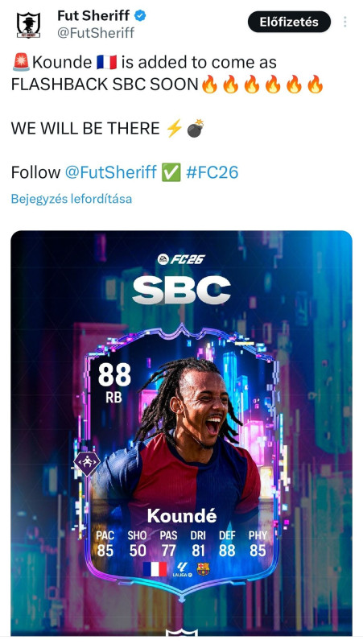Click the blue verified badge
This screenshot has width=363, height=644.
click(x=142, y=16)
